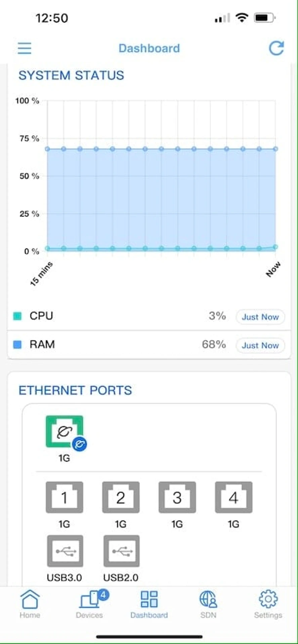Open the Settings tab
This screenshot has height=644, width=298.
tap(268, 604)
